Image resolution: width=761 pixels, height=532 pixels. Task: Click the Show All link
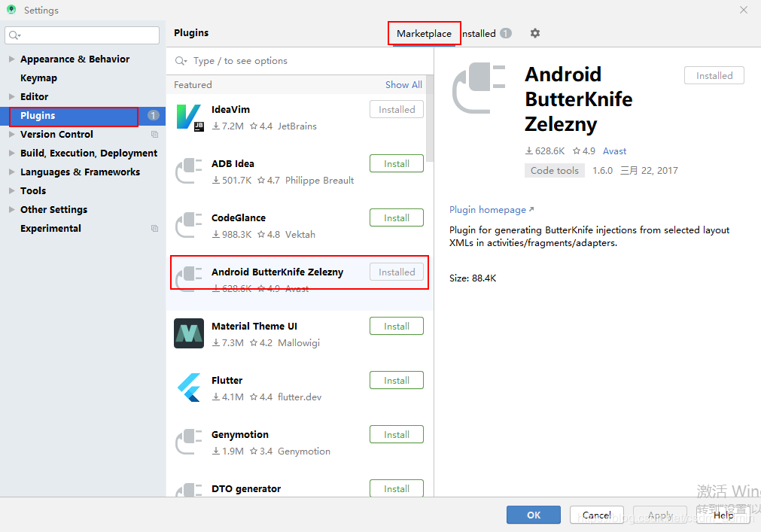coord(403,84)
